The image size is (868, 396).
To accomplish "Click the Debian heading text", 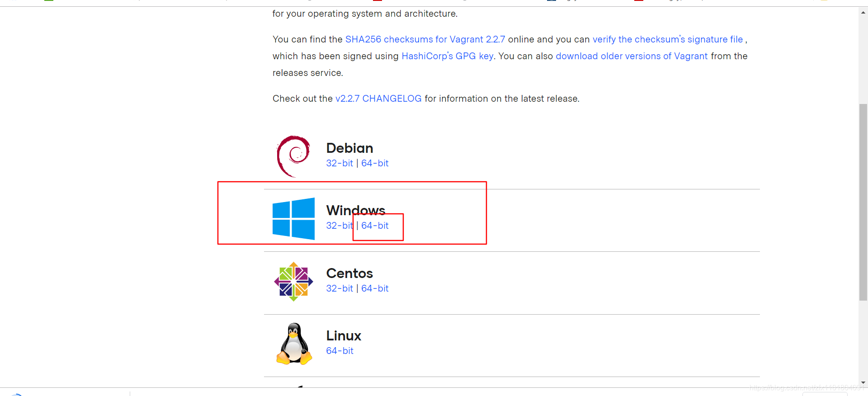I will click(x=349, y=148).
